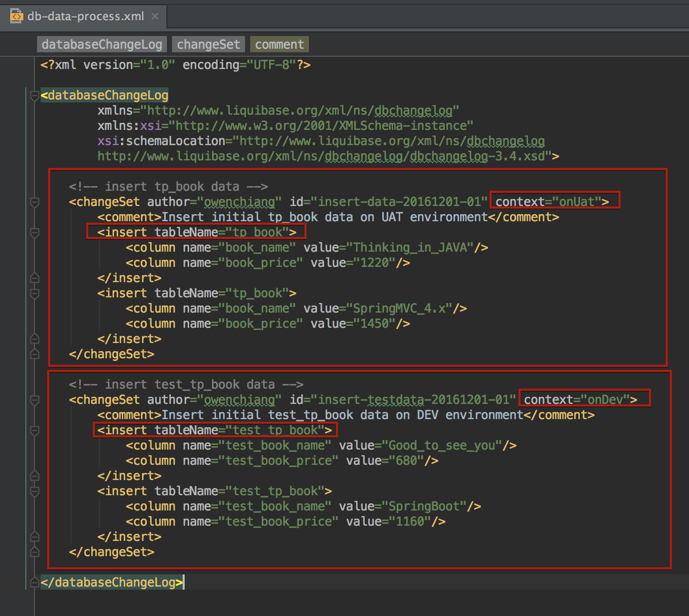Click the 'insert test_tp_book data' comment
This screenshot has height=616, width=689.
(186, 385)
